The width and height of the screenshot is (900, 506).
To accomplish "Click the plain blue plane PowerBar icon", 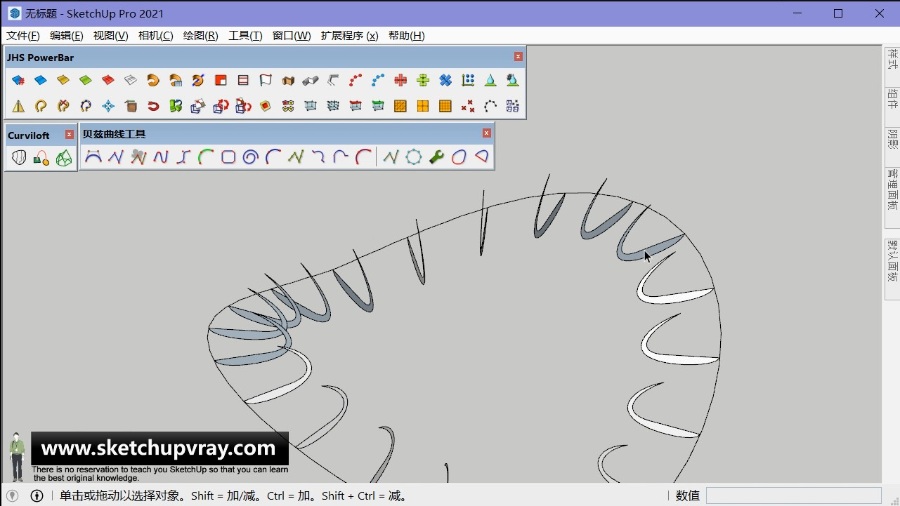I will (x=40, y=80).
